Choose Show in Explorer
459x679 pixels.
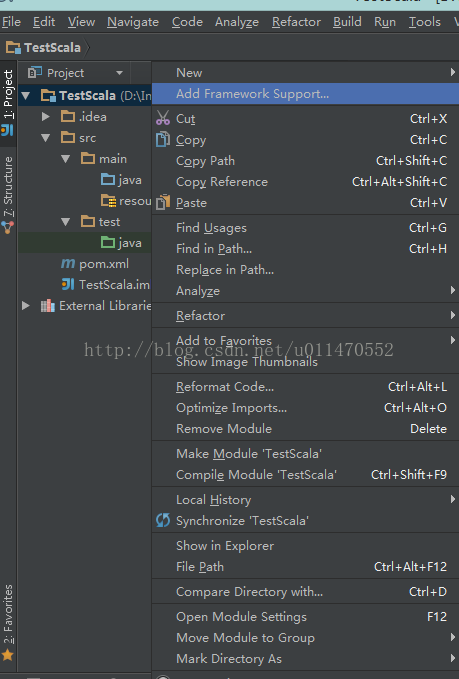coord(305,546)
